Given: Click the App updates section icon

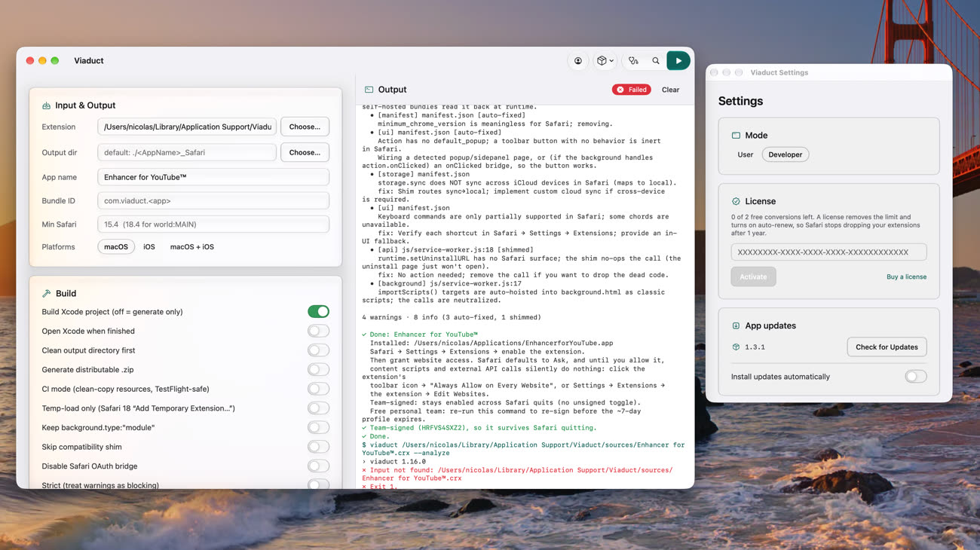Looking at the screenshot, I should pyautogui.click(x=736, y=325).
